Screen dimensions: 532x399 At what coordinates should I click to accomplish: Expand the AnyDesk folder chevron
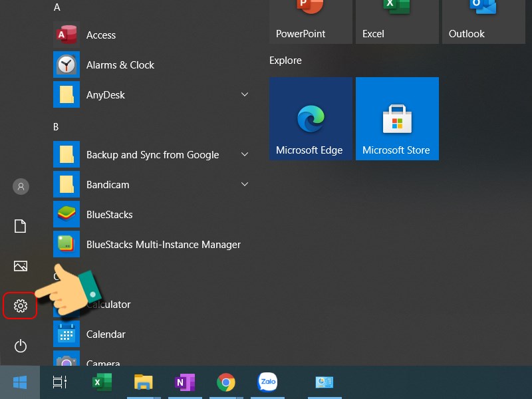click(245, 94)
